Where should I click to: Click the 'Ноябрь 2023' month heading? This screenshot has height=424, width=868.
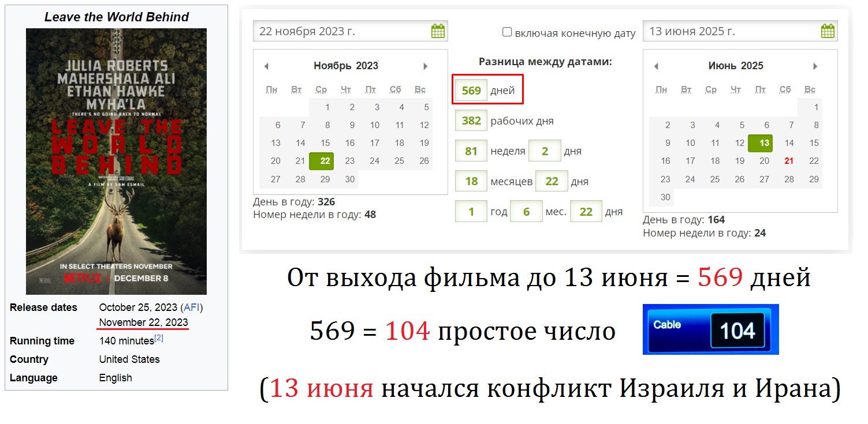(346, 66)
